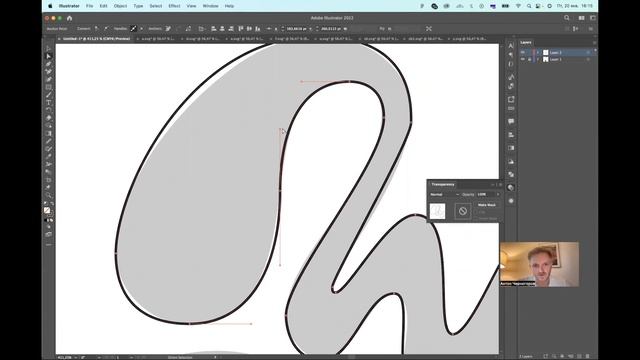This screenshot has width=640, height=360.
Task: Click horizontal align left icon
Action: click(213, 29)
